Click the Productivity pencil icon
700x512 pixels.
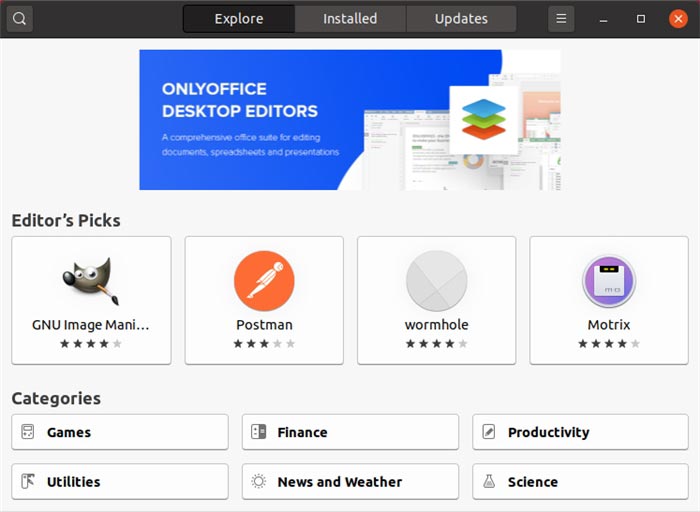[x=489, y=432]
